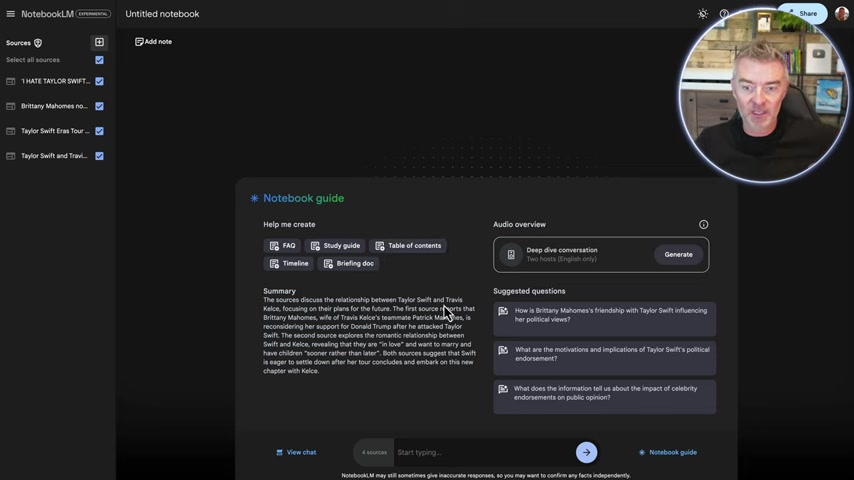Screen dimensions: 854x480
Task: Click the send arrow button
Action: pos(587,452)
